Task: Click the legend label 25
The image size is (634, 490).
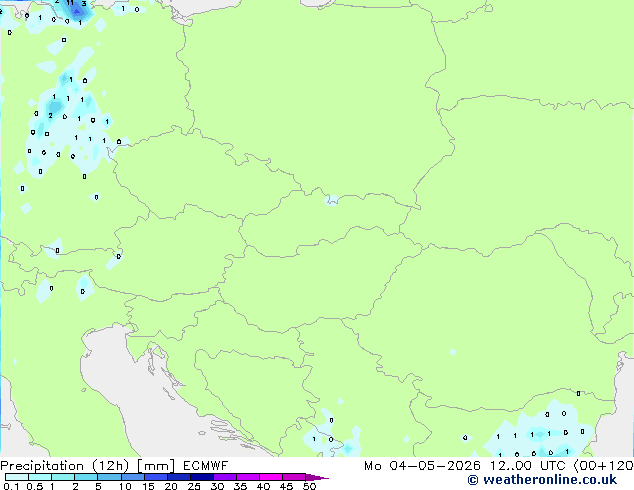Action: pyautogui.click(x=194, y=486)
